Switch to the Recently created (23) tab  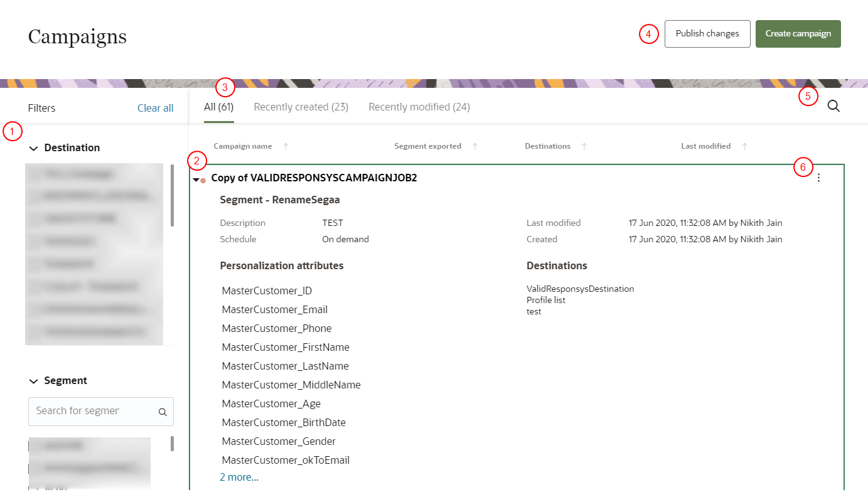tap(301, 107)
